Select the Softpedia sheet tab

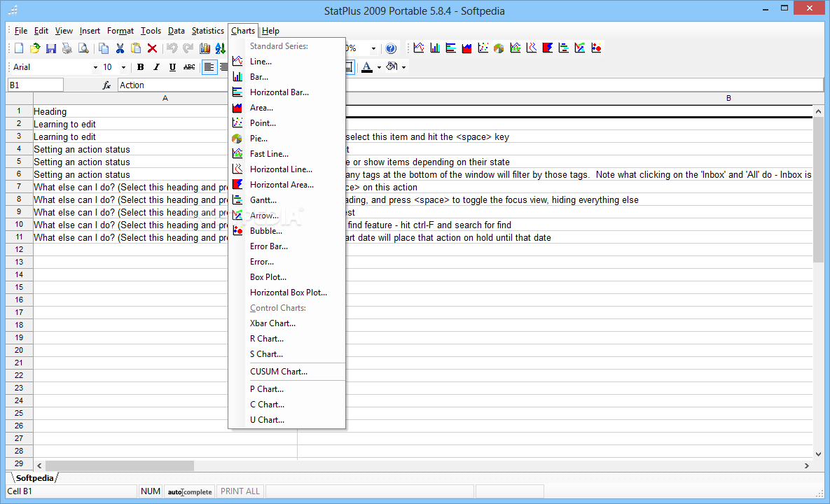pos(34,478)
